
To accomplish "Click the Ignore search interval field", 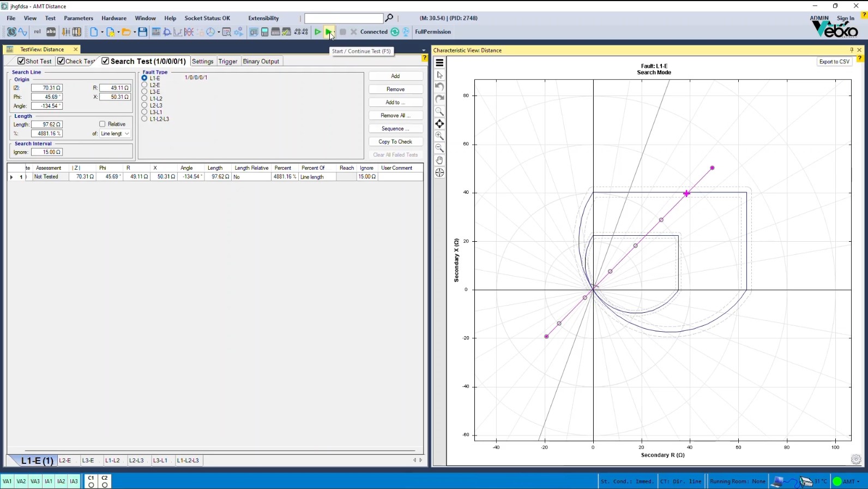I will click(47, 152).
